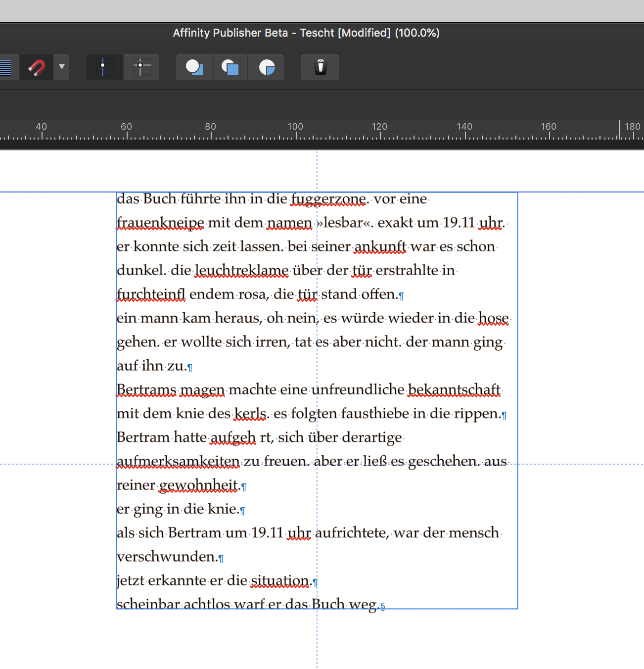Click the underlined word 'aufmerksamkeiten'
The width and height of the screenshot is (644, 669).
[178, 462]
